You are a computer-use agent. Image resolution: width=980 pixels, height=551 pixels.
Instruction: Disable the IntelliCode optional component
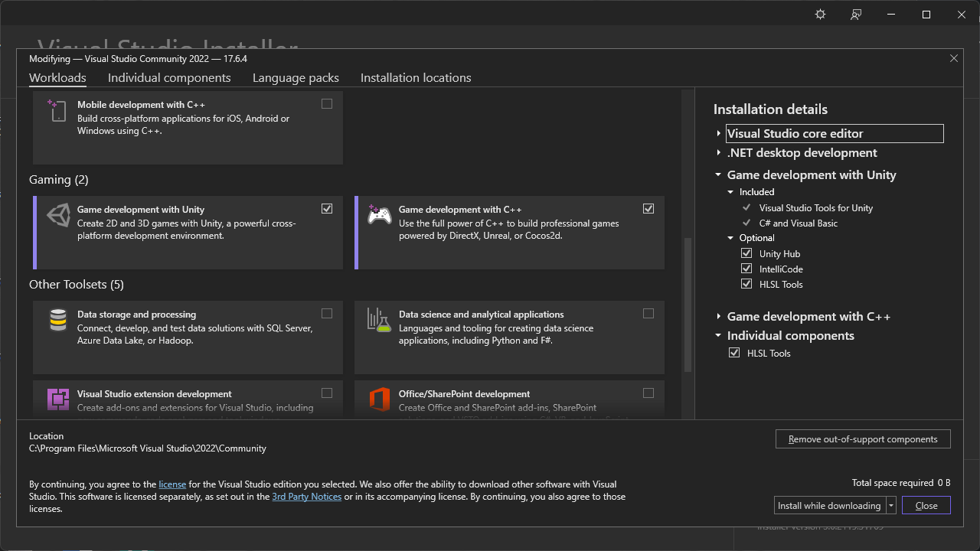pos(746,269)
